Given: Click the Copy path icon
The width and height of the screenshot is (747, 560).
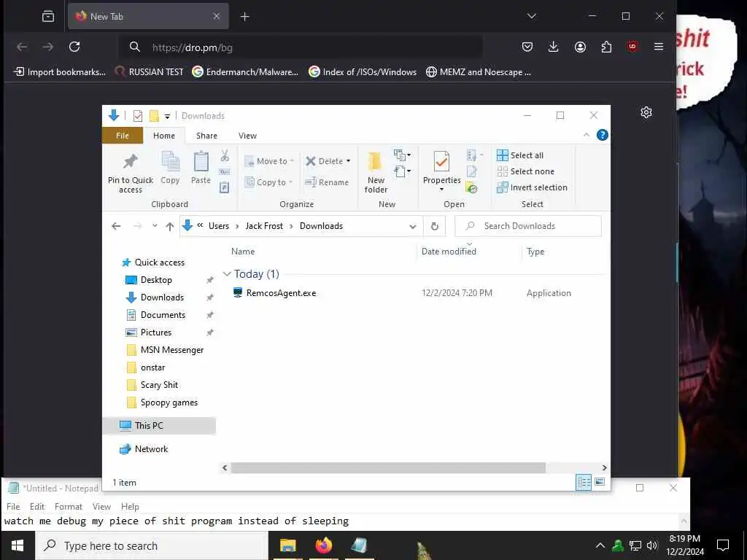Looking at the screenshot, I should [225, 172].
